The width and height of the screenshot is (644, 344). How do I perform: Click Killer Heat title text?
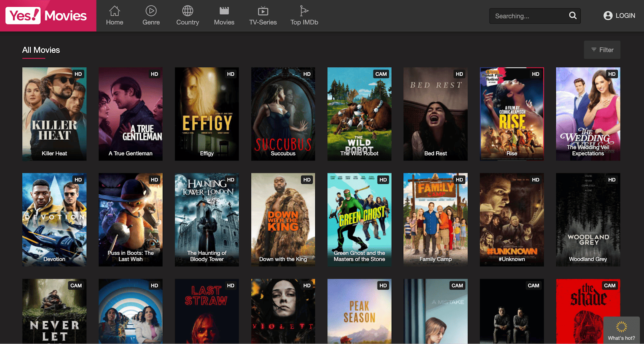click(x=54, y=153)
